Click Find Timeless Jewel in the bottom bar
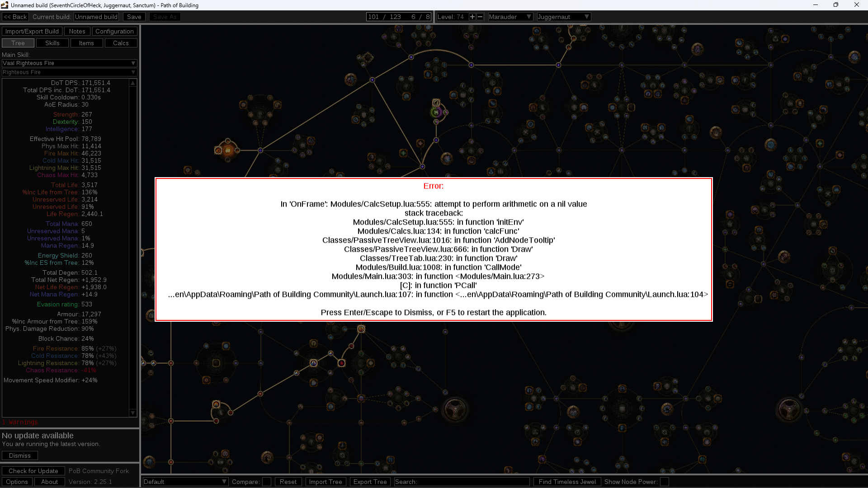Screen dimensions: 868x488 [x=566, y=482]
